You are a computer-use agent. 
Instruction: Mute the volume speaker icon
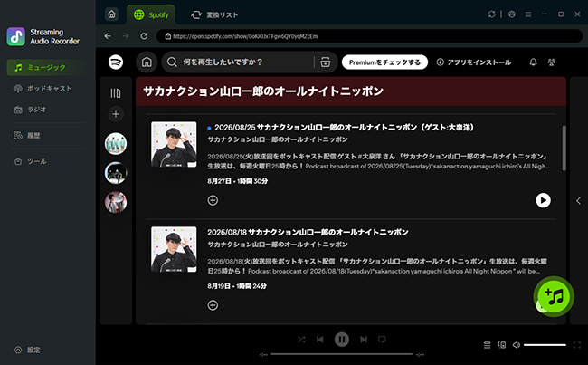tap(517, 345)
